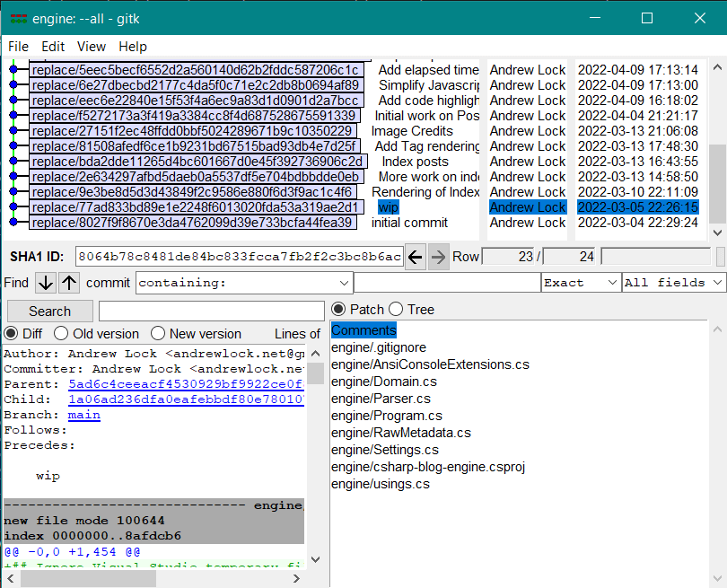This screenshot has width=727, height=588.
Task: Open the View menu
Action: 92,47
